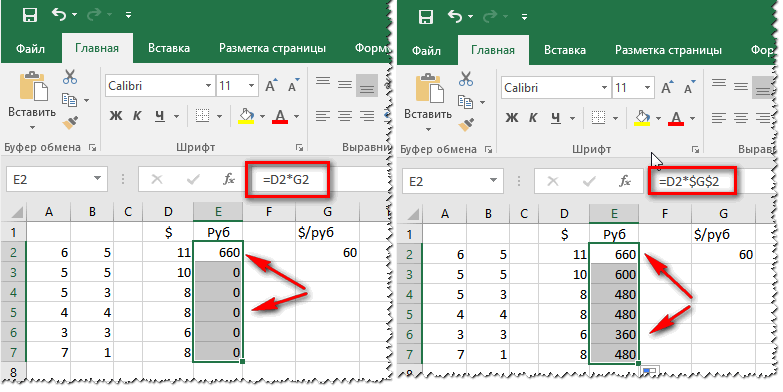Screen dimensions: 783x392
Task: Click the Cut scissors icon in left window
Action: point(69,76)
